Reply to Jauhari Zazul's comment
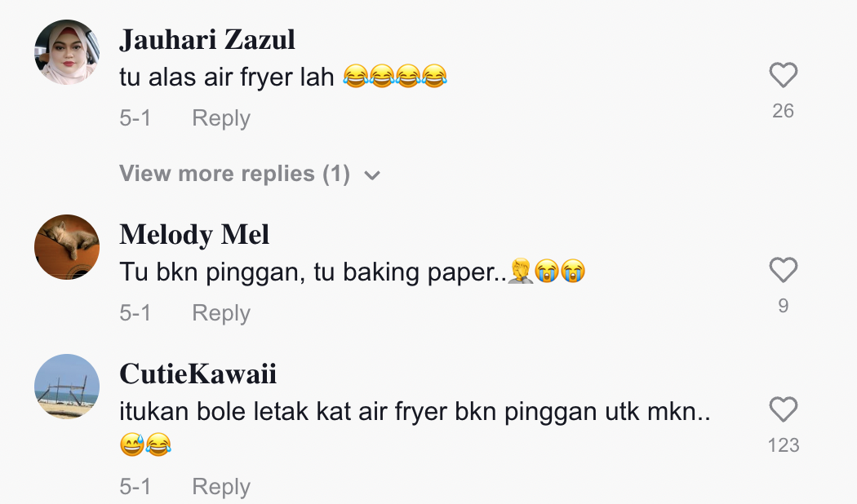The image size is (857, 504). 221,118
